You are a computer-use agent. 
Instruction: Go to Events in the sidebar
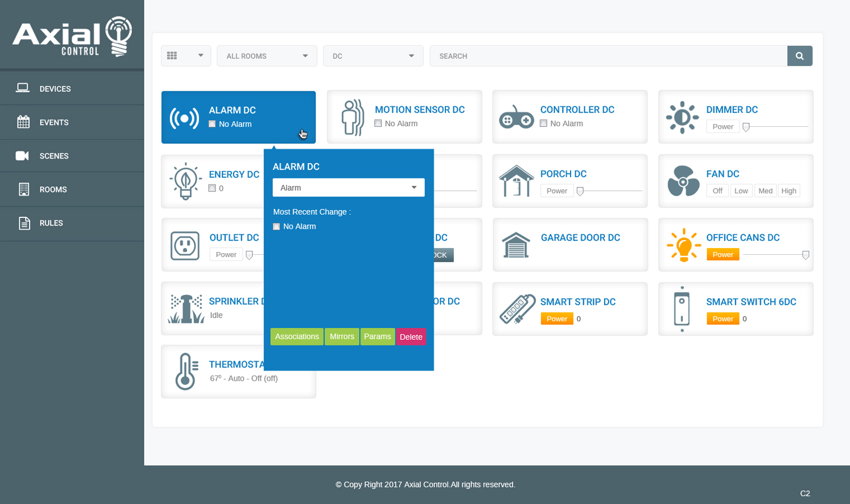pyautogui.click(x=54, y=122)
